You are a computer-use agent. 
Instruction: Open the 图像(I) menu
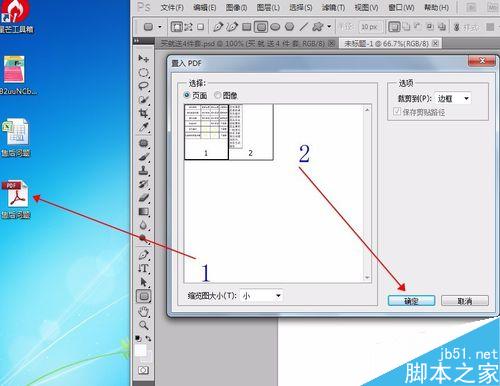coord(236,8)
